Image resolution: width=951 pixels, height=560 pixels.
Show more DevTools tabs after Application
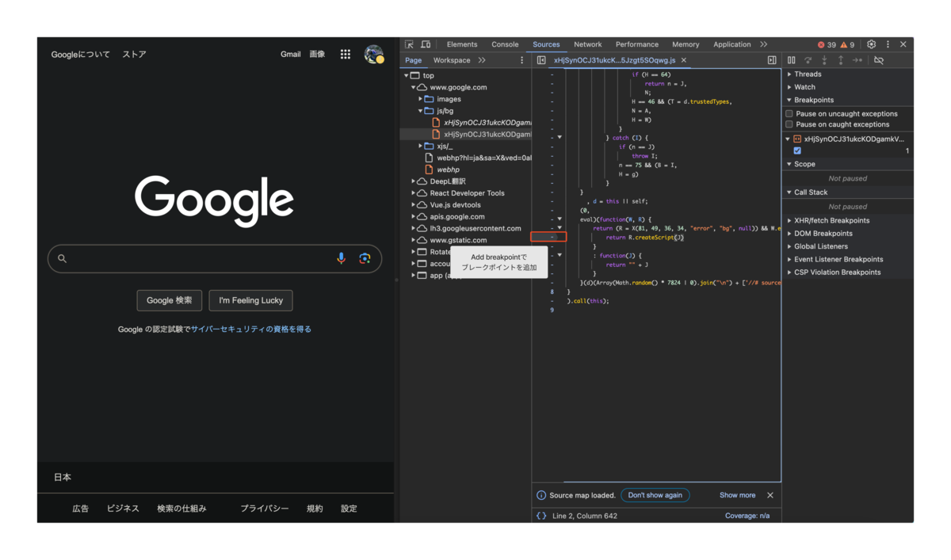point(763,44)
